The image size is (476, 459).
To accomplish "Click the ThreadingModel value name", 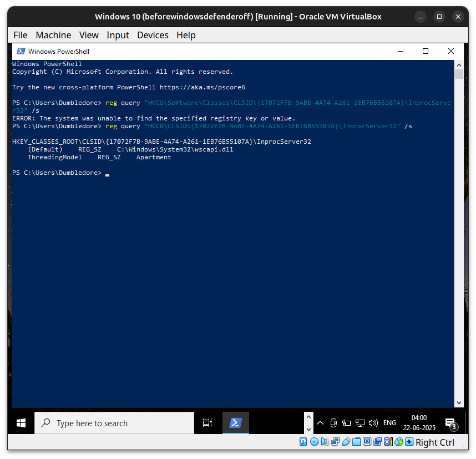I will coord(54,158).
